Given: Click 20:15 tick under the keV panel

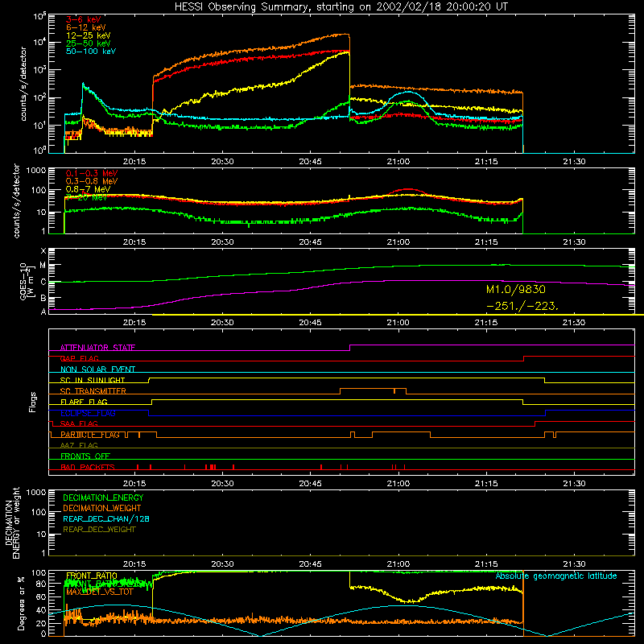Looking at the screenshot, I should click(x=134, y=162).
